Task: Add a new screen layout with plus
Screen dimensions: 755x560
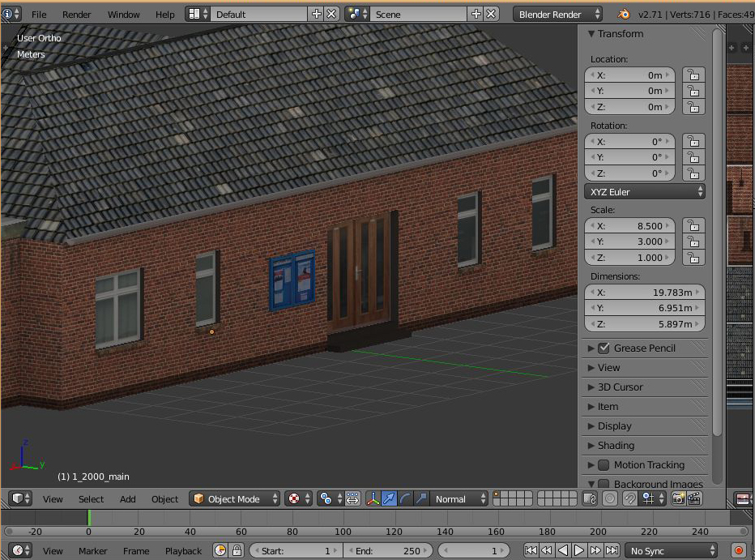Action: [317, 15]
